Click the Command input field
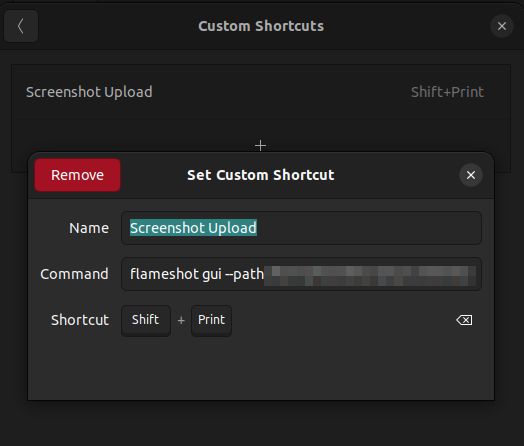 [301, 274]
